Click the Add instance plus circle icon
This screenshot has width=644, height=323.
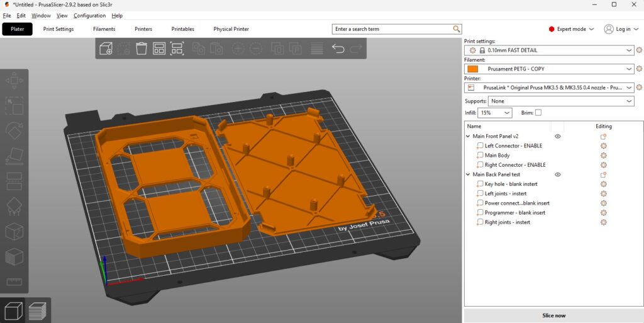[x=238, y=48]
